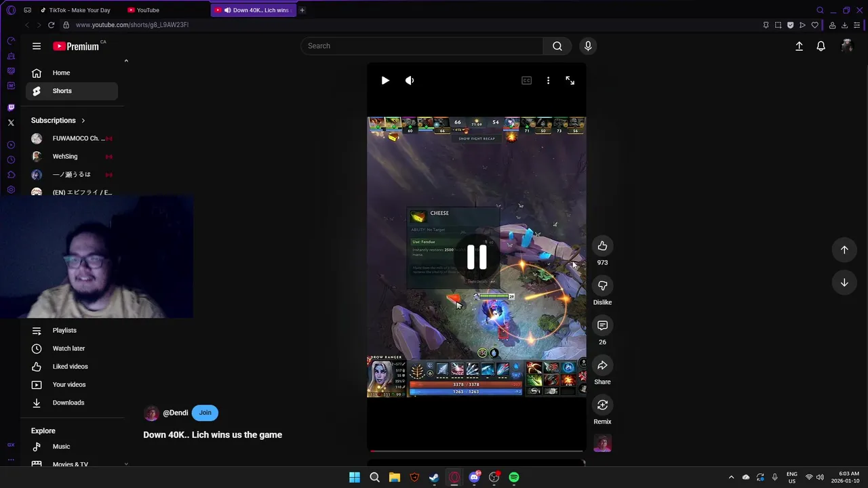The width and height of the screenshot is (868, 488).
Task: Open the Short's sound thumbnail
Action: pyautogui.click(x=602, y=443)
